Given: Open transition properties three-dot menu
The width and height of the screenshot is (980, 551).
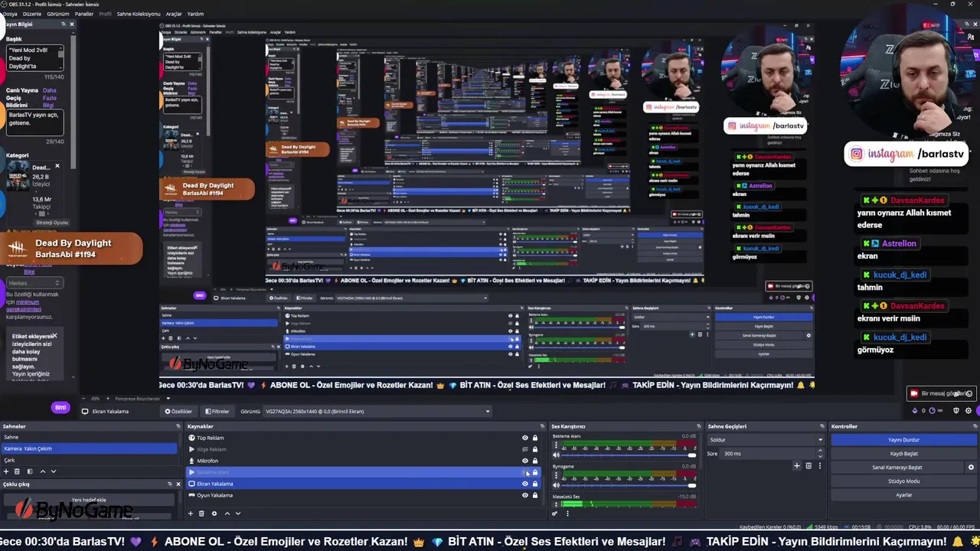Looking at the screenshot, I should tap(819, 465).
